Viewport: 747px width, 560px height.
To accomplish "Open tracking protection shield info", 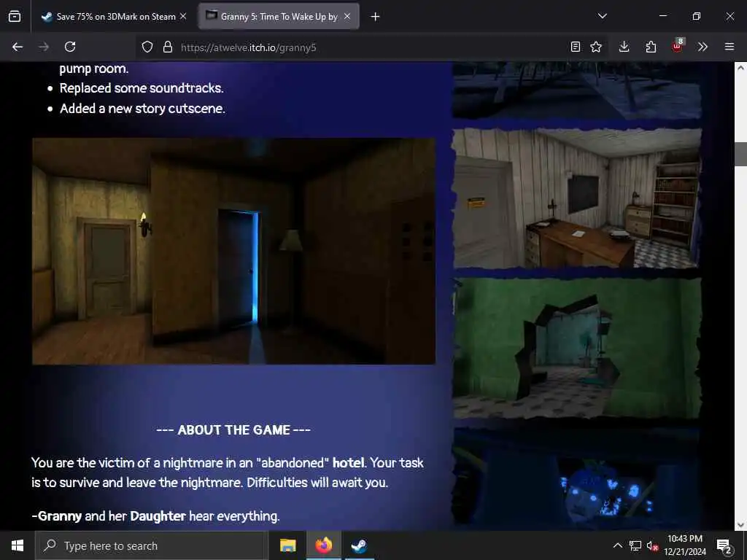I will (x=147, y=47).
